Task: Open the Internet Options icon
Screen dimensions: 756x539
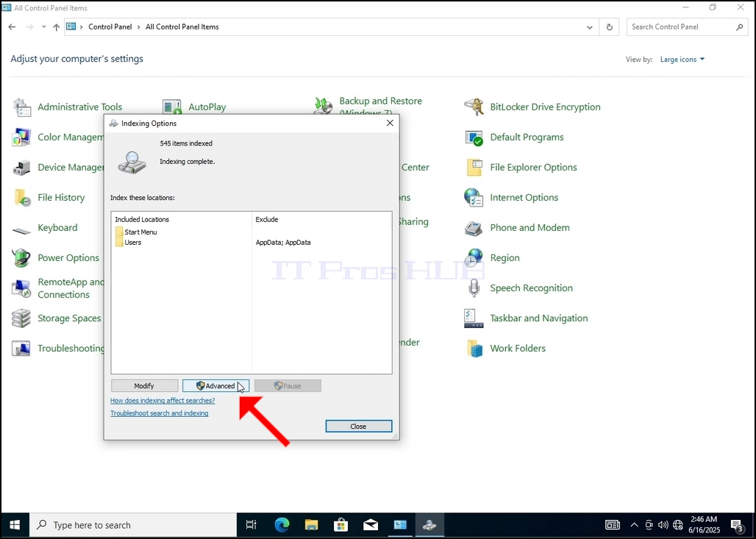Action: tap(474, 198)
